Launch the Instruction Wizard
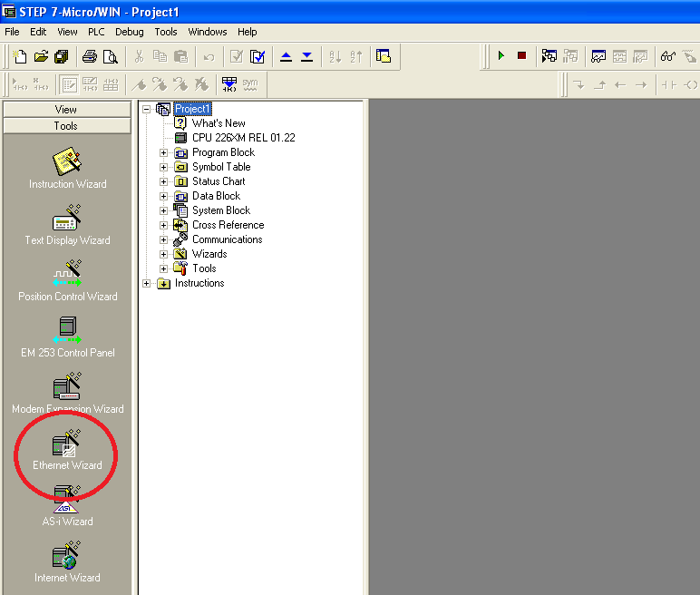 pos(67,168)
